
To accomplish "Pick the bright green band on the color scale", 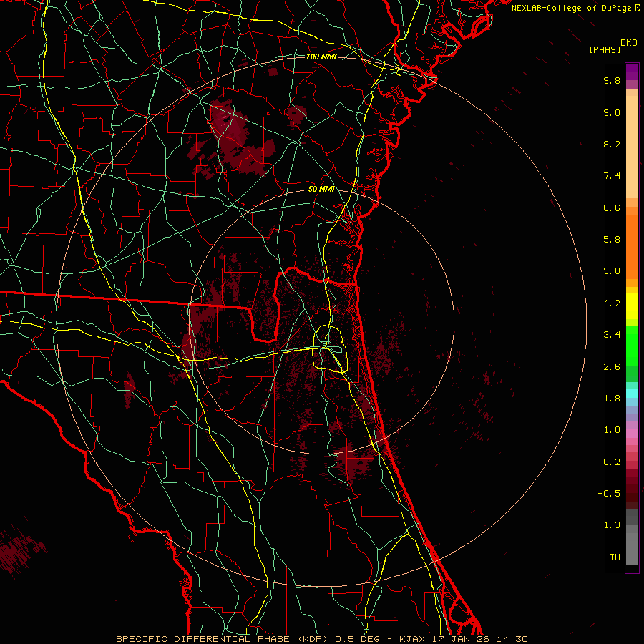I will point(632,344).
